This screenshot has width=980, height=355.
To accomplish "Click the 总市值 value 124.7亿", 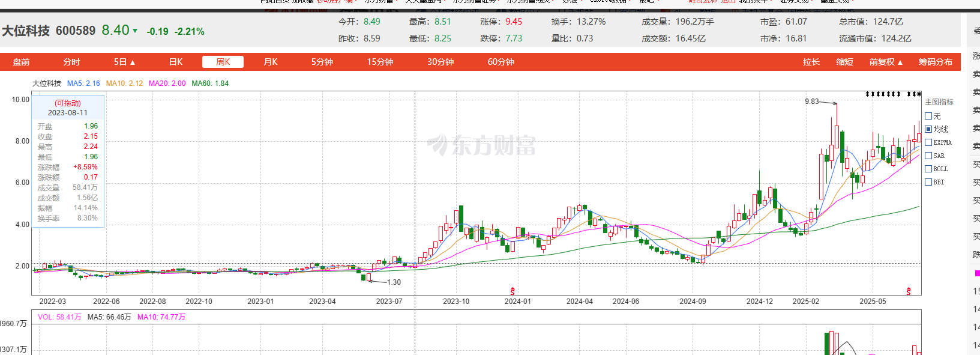I will coord(888,22).
